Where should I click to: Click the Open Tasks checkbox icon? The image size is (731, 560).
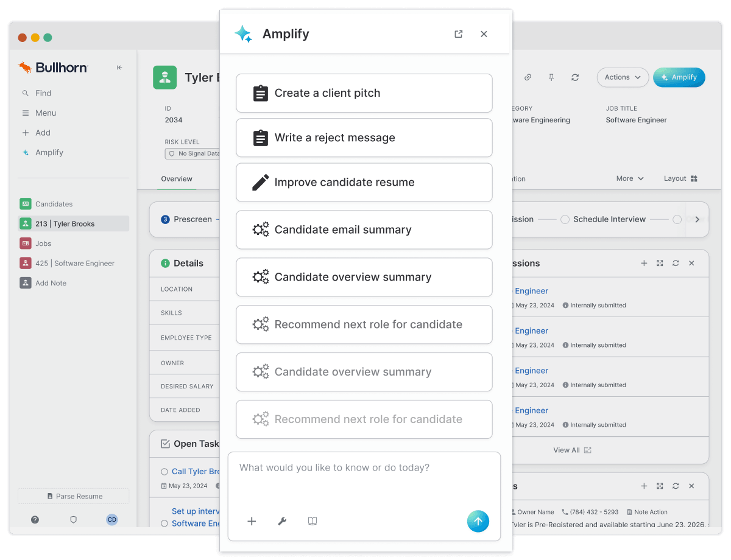165,444
